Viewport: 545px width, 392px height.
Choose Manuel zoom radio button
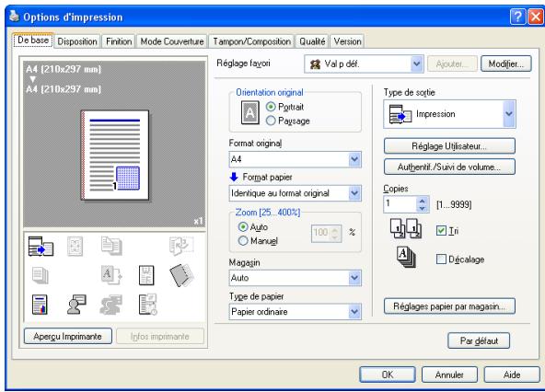click(x=243, y=240)
